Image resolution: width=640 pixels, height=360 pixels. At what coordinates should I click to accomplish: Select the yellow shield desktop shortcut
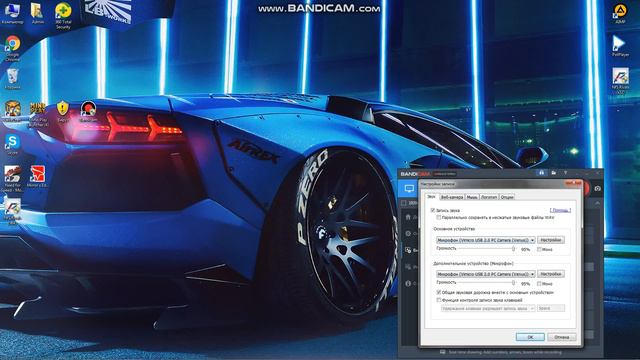(x=63, y=111)
